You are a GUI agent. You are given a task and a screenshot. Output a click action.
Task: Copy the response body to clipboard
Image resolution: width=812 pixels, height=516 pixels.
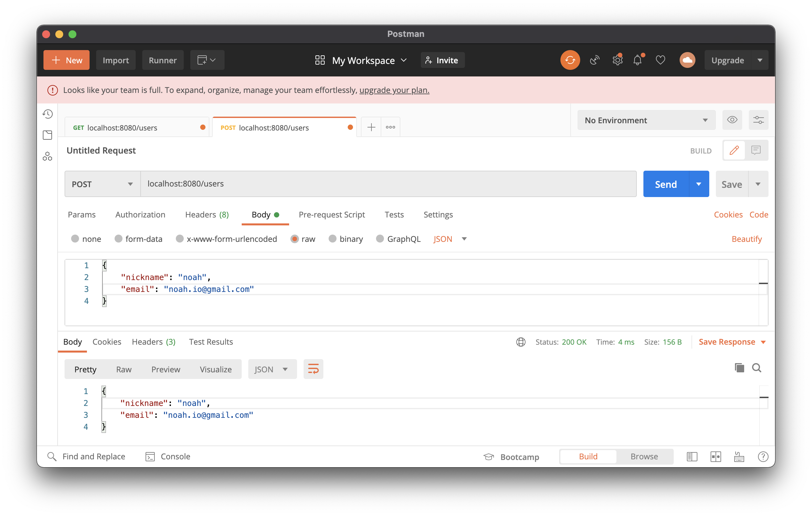tap(739, 368)
